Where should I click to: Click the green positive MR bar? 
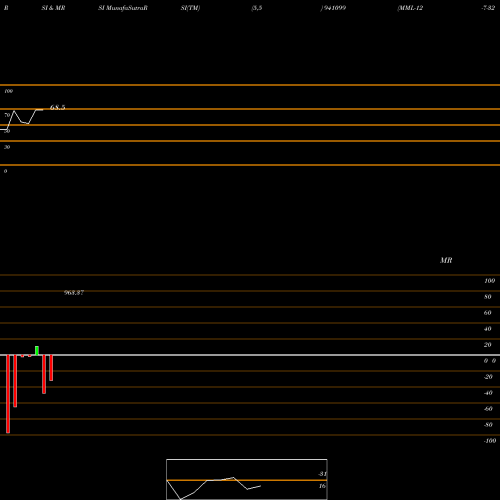tap(37, 351)
